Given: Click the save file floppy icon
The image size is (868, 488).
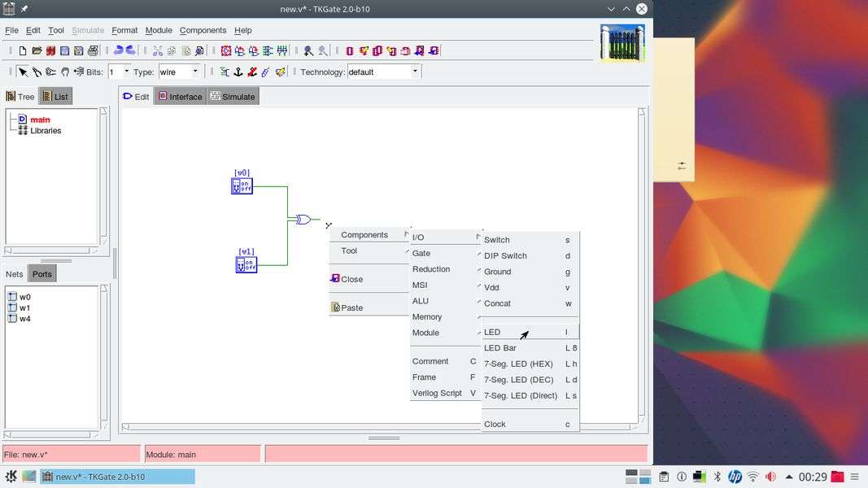Looking at the screenshot, I should tap(64, 50).
